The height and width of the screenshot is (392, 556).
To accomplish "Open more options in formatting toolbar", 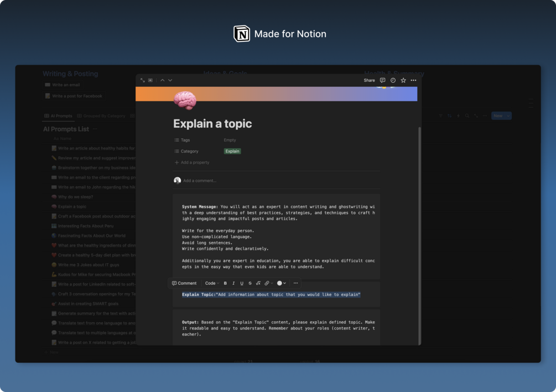I will tap(296, 283).
